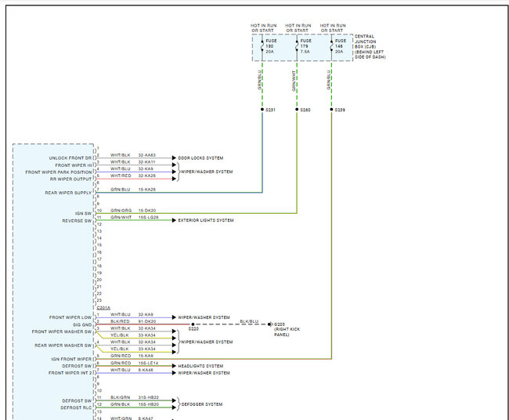Screen dimensions: 509x420
Task: Click the HOT IN RUN OR START label above FUSE 179
Action: coord(298,28)
